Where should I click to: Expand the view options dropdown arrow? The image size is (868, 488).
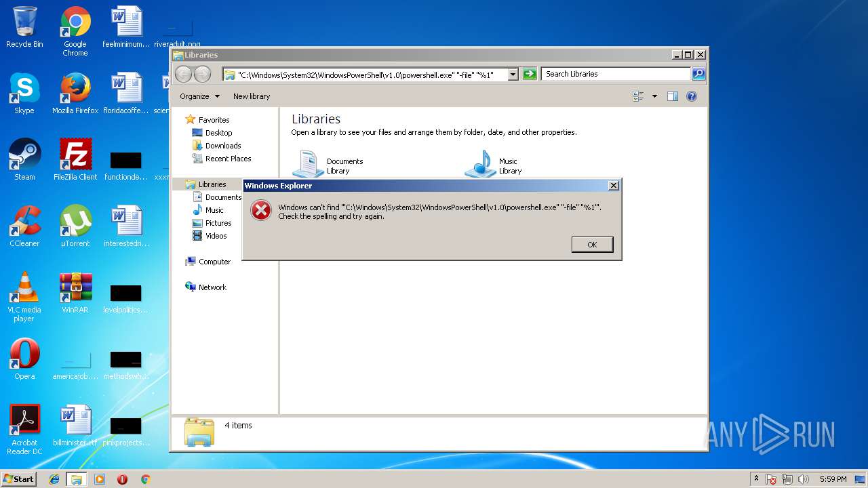click(x=654, y=96)
